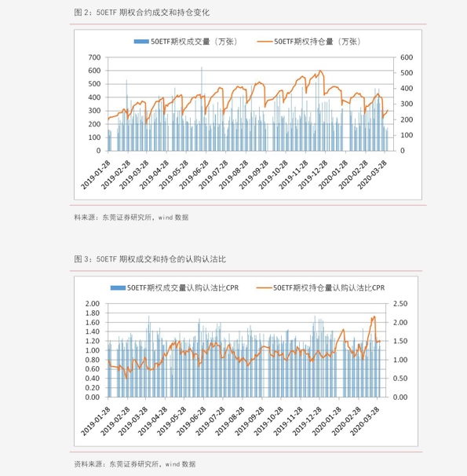Click the 1.80 axis value in Figure 3
The image size is (467, 476).
coord(93,313)
